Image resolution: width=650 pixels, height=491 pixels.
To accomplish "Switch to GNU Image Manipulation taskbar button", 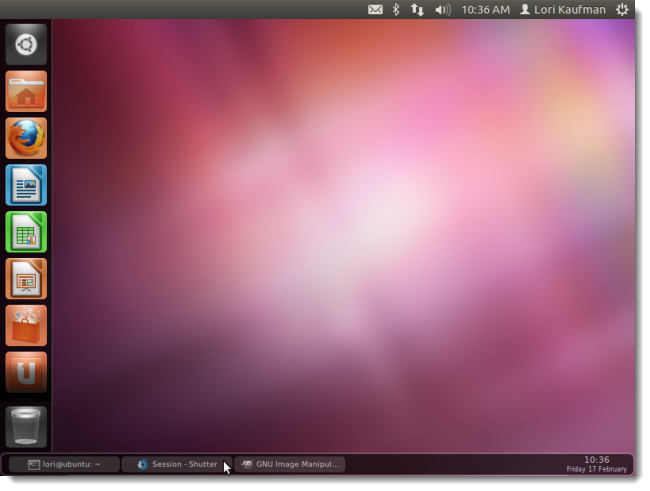I will [x=290, y=464].
